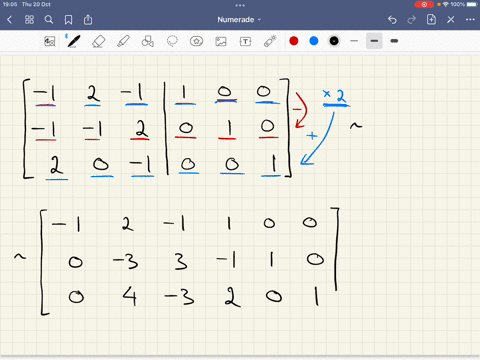Bookmark this page
The height and width of the screenshot is (360, 480).
[x=68, y=20]
